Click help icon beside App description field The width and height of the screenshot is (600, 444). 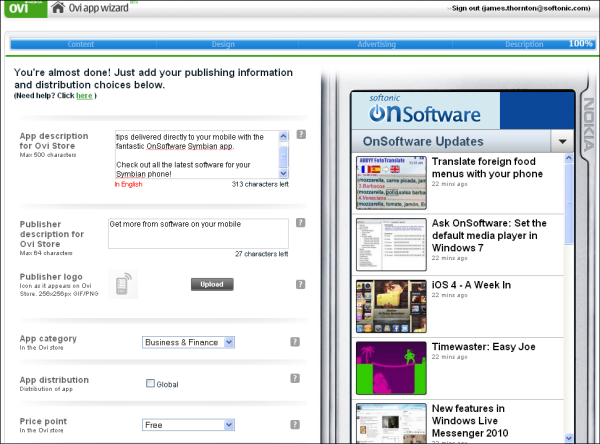coord(301,134)
